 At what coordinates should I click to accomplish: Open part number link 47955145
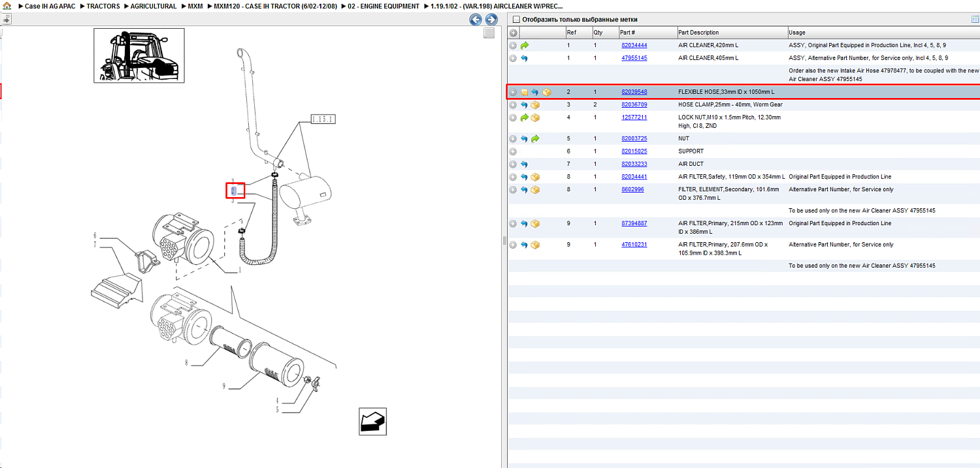pos(634,58)
